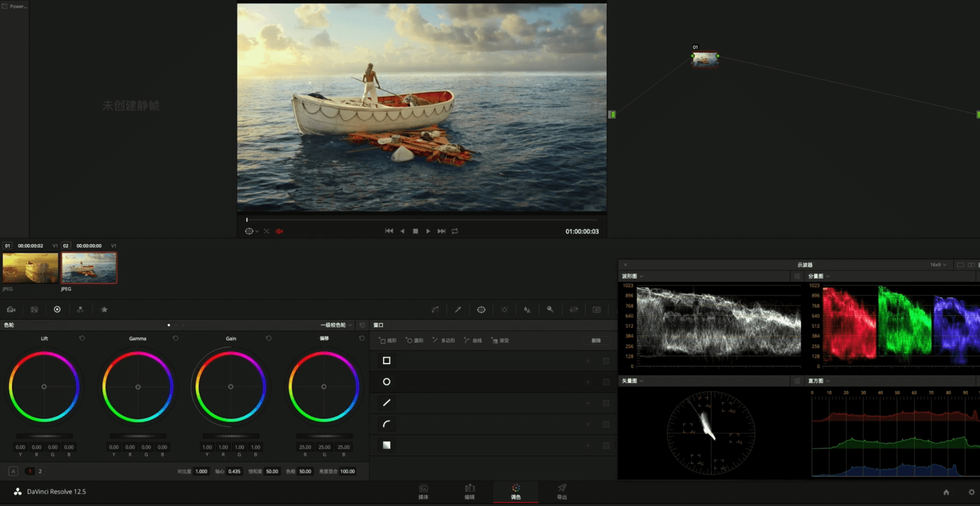Select node 01 in node graph
This screenshot has width=980, height=506.
coord(705,59)
